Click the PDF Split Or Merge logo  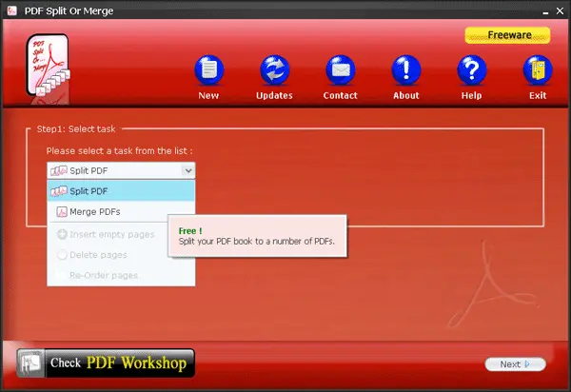(x=49, y=68)
